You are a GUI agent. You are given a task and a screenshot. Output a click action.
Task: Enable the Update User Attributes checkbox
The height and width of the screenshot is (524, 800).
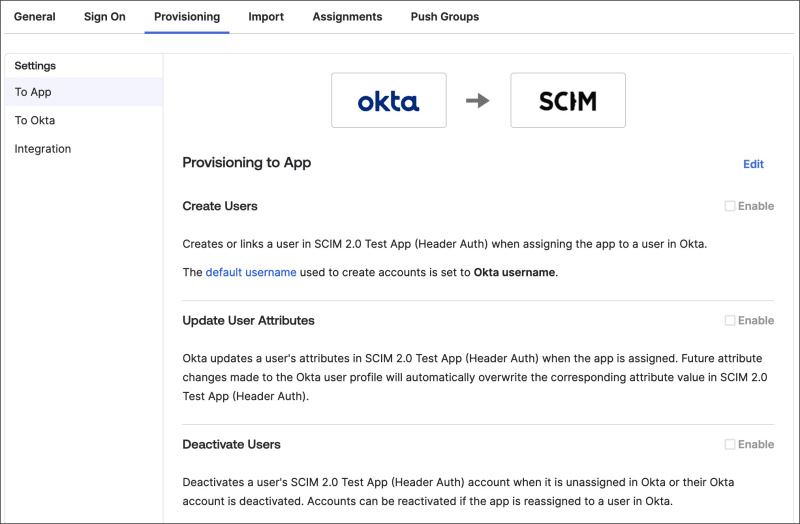click(x=730, y=320)
